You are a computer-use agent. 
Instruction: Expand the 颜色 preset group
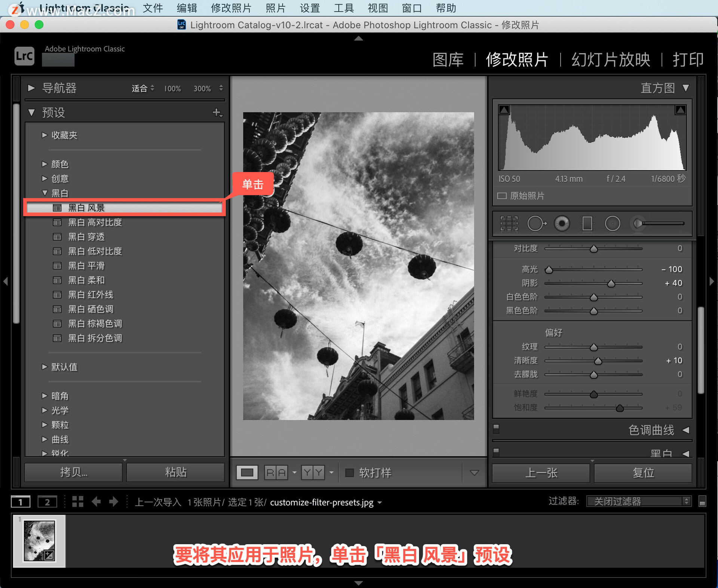point(45,164)
